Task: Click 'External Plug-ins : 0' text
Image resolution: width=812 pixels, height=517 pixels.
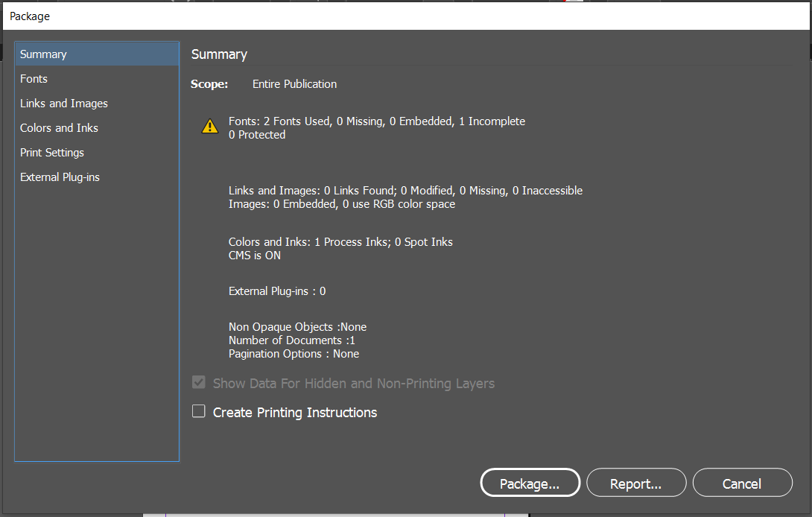Action: click(x=277, y=291)
